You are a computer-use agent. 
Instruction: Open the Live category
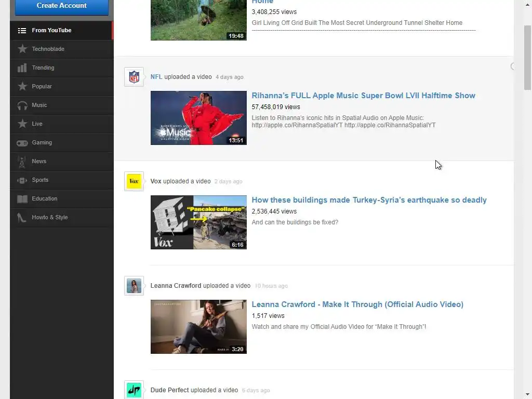(62, 124)
